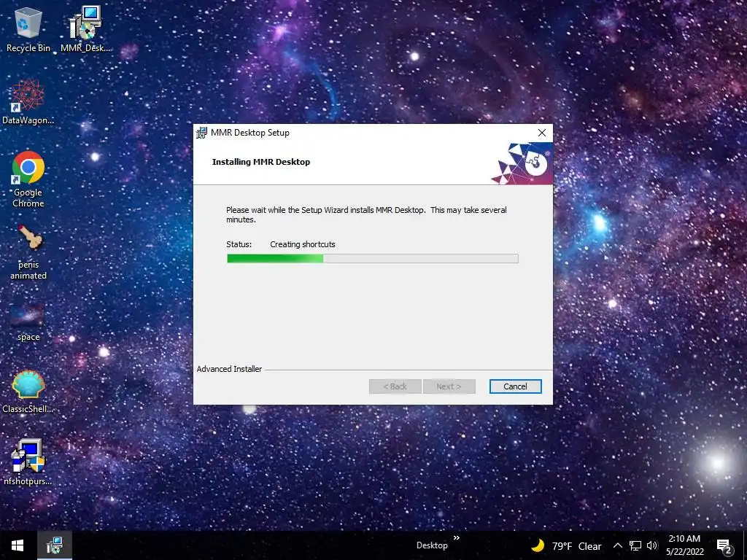Expand the Desktop toolbar chevron

[x=457, y=538]
